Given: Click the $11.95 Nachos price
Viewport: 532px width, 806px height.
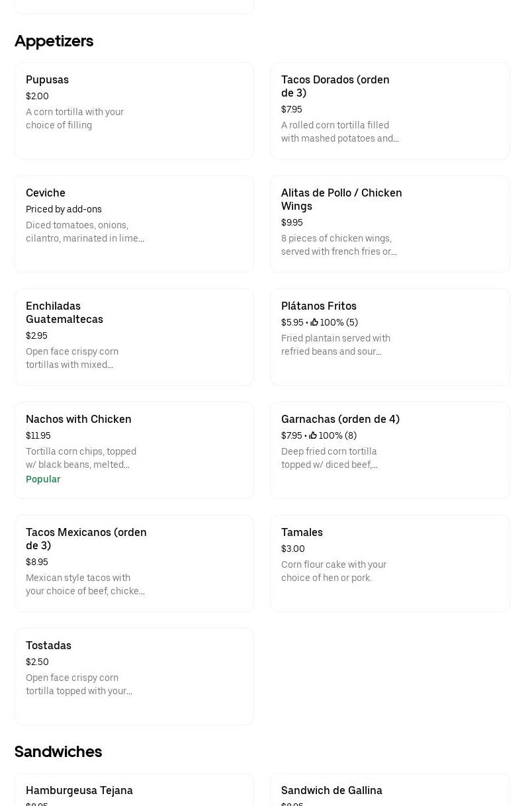Looking at the screenshot, I should point(38,435).
